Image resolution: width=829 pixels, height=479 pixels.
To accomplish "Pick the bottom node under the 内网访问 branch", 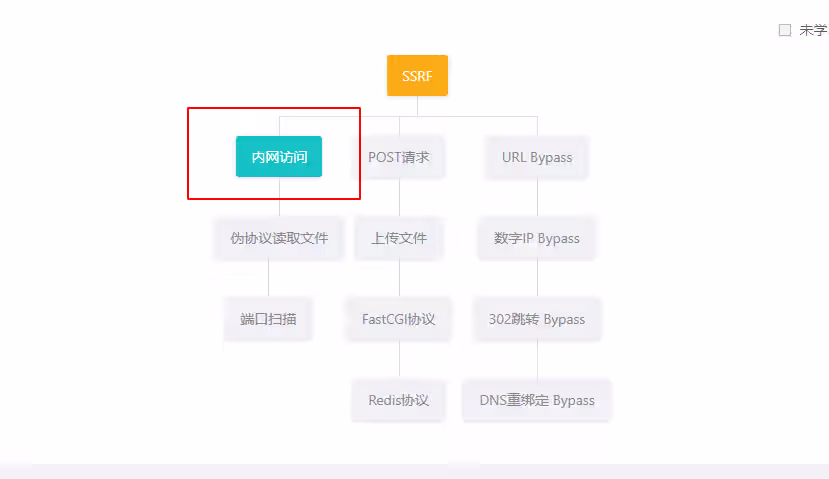I will coord(268,319).
